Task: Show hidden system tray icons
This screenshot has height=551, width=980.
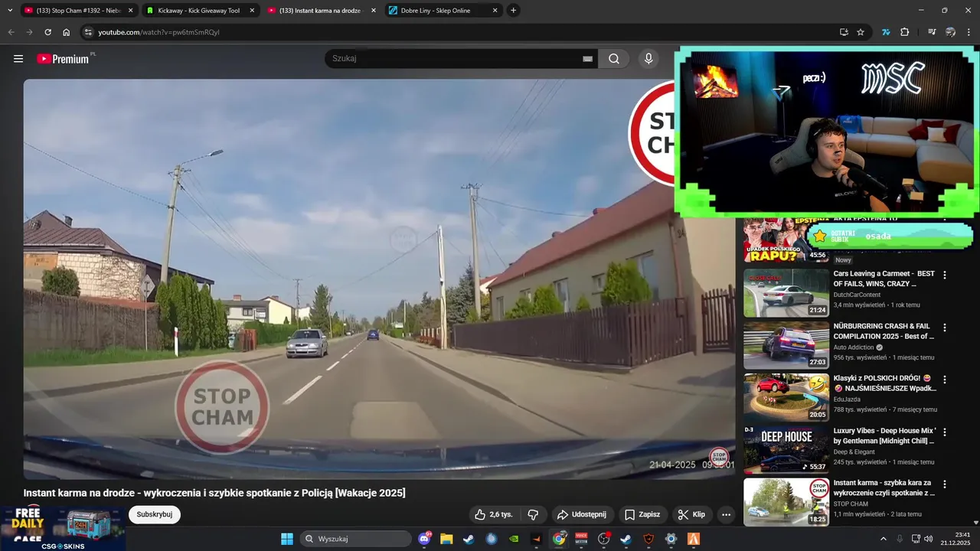Action: pyautogui.click(x=883, y=539)
